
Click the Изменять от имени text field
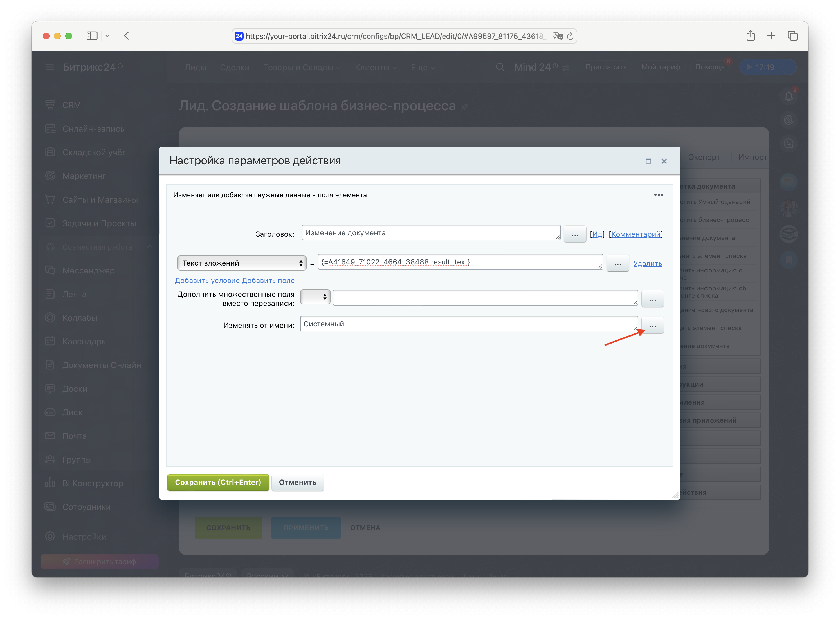[x=468, y=324]
